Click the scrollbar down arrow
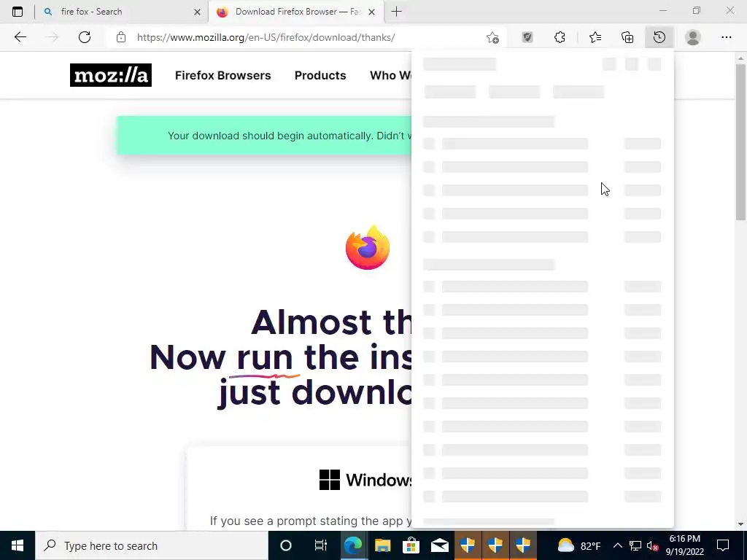The image size is (747, 560). tap(741, 524)
